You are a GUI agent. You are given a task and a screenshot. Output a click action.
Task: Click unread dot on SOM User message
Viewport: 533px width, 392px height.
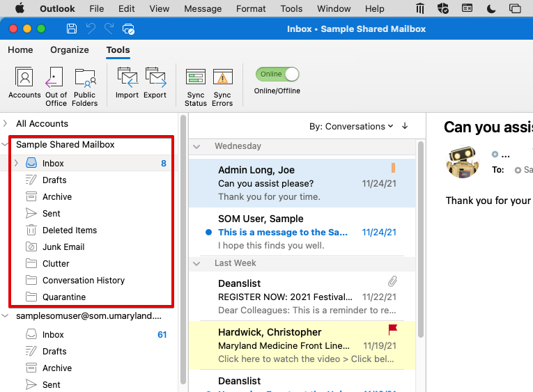(x=208, y=233)
